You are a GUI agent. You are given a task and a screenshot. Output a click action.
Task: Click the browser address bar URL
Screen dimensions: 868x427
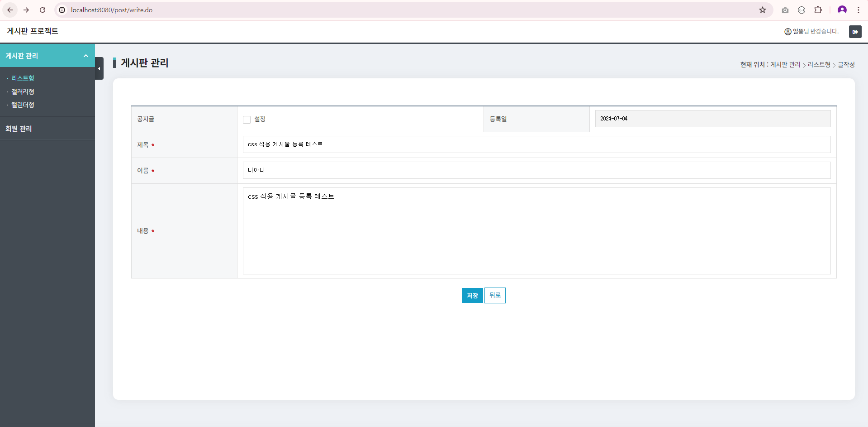[112, 10]
